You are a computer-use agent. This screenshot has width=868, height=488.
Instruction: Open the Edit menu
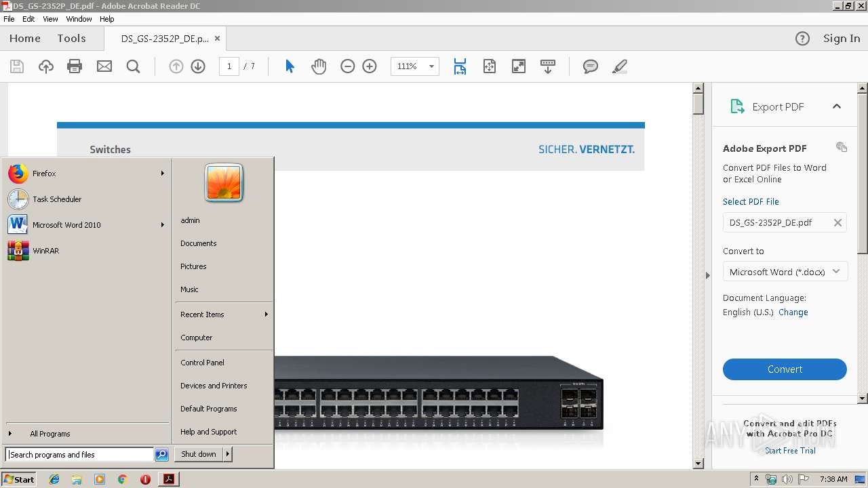(28, 19)
